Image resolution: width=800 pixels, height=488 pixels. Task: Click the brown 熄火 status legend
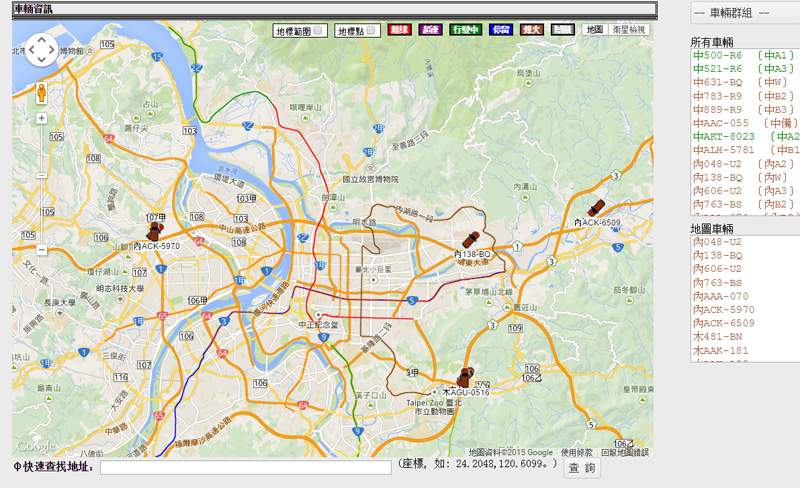click(532, 30)
